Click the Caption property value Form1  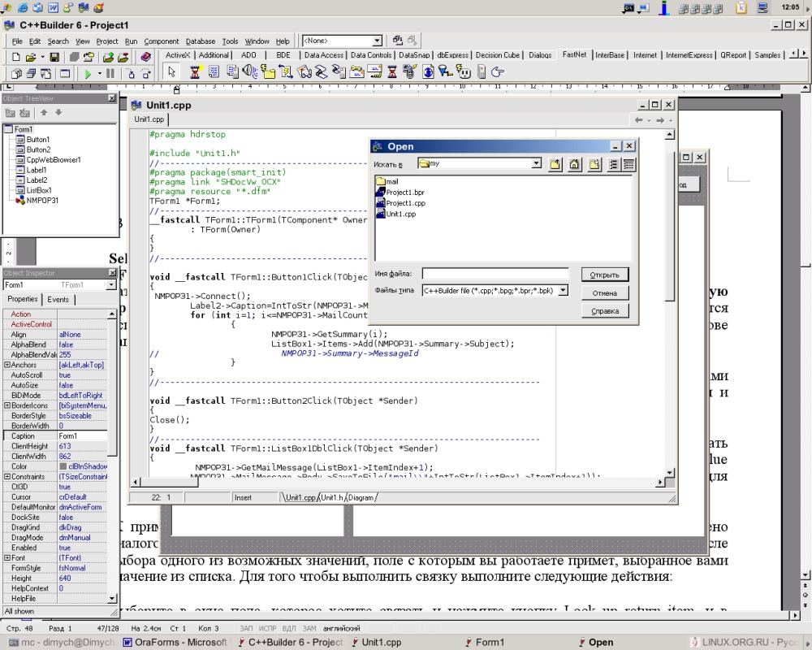pyautogui.click(x=82, y=436)
